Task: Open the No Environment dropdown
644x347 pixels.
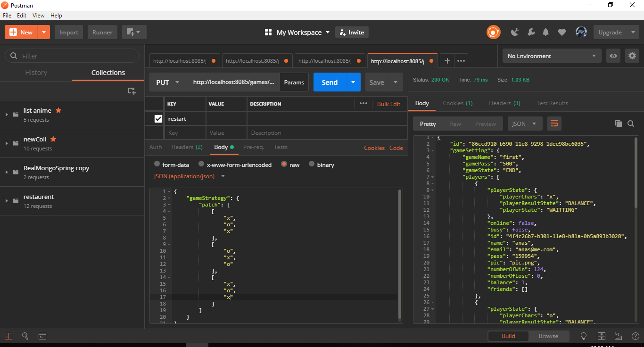Action: 552,56
